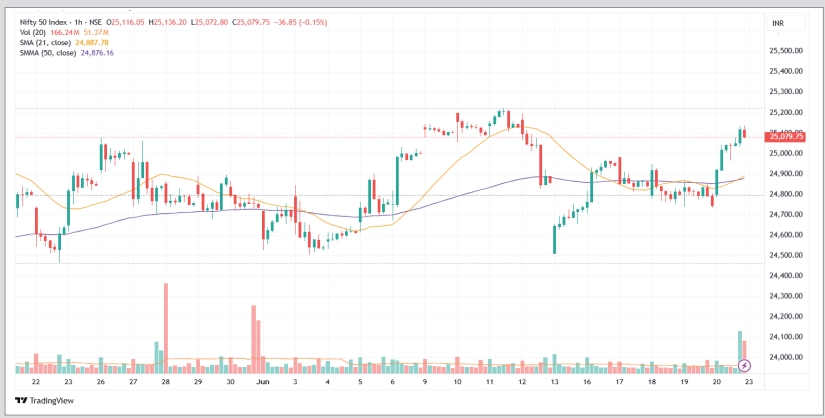Click date 19 on the time axis
Image resolution: width=825 pixels, height=418 pixels.
pyautogui.click(x=684, y=383)
